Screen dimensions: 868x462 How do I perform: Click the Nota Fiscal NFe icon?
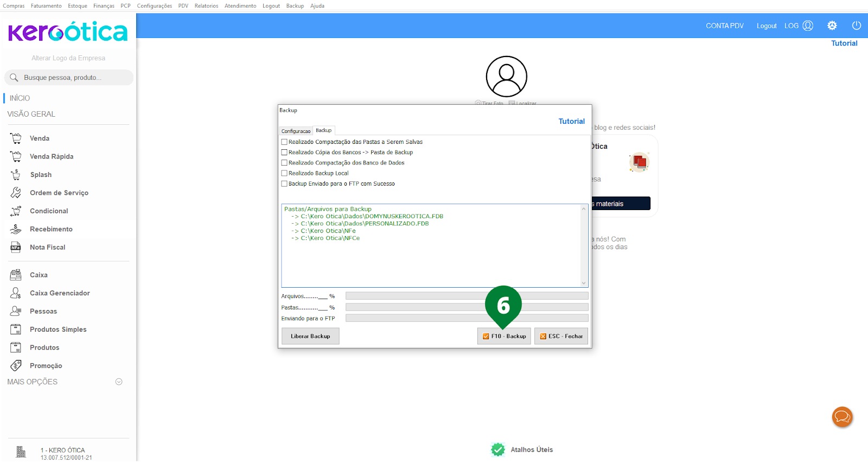pyautogui.click(x=16, y=248)
